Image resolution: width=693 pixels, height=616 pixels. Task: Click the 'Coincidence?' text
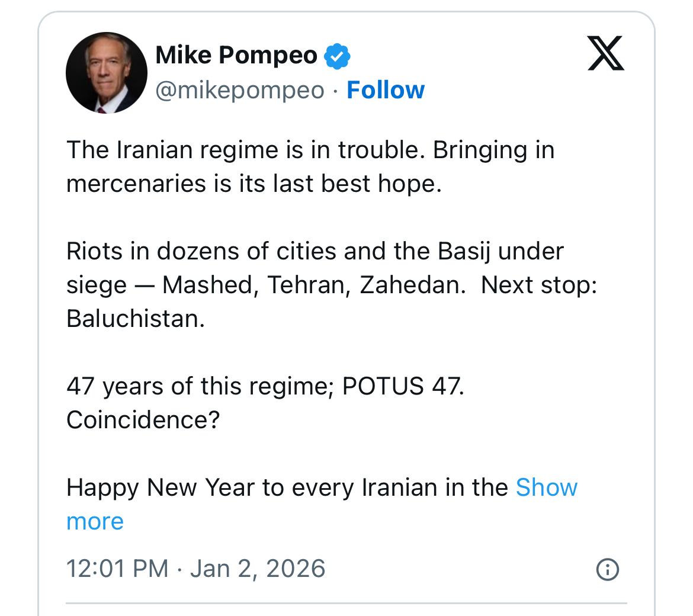pyautogui.click(x=143, y=420)
